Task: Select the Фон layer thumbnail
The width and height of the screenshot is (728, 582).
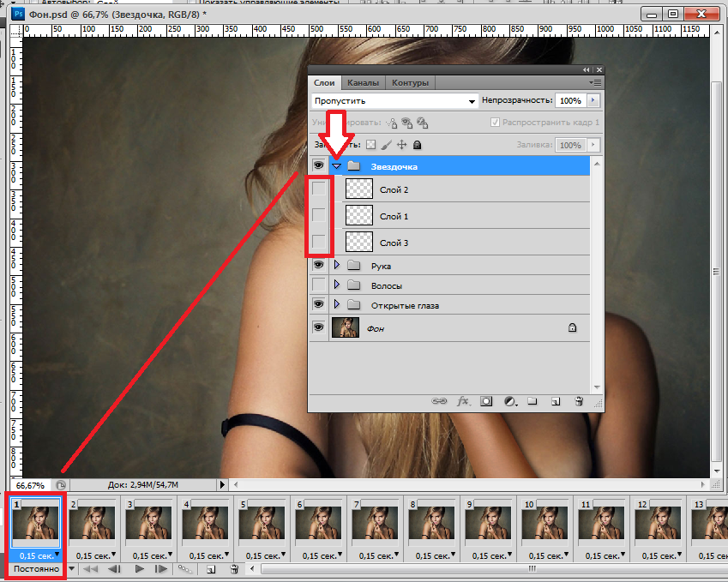Action: pos(346,327)
